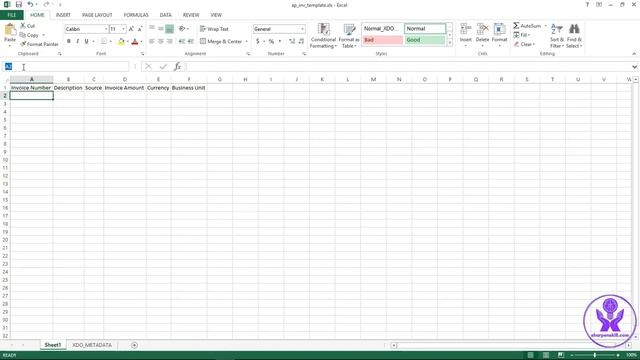The height and width of the screenshot is (360, 640).
Task: Add a new sheet with plus icon
Action: 134,345
